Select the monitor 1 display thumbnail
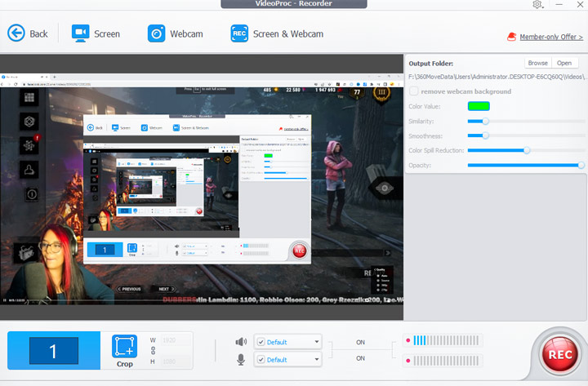The height and width of the screenshot is (386, 588). click(x=54, y=352)
